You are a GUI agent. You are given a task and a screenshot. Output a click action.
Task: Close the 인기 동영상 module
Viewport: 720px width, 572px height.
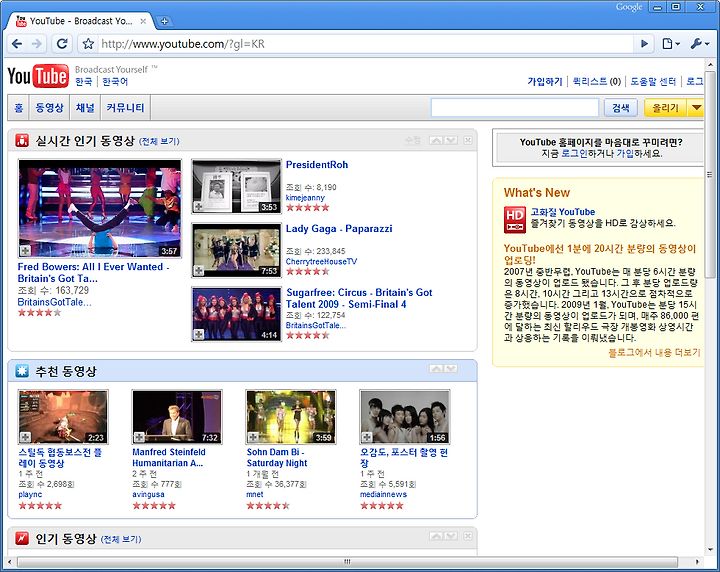(x=467, y=536)
